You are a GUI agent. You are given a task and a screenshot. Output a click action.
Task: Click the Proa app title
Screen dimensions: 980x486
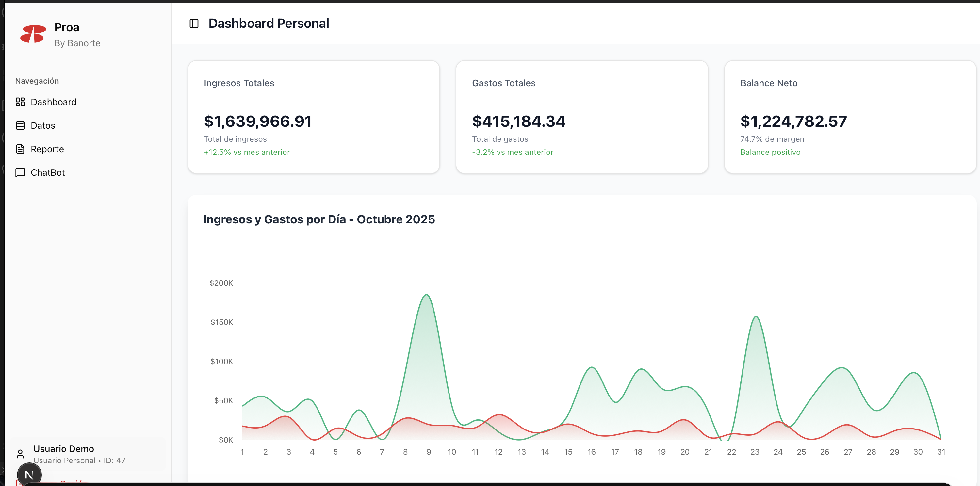(67, 27)
